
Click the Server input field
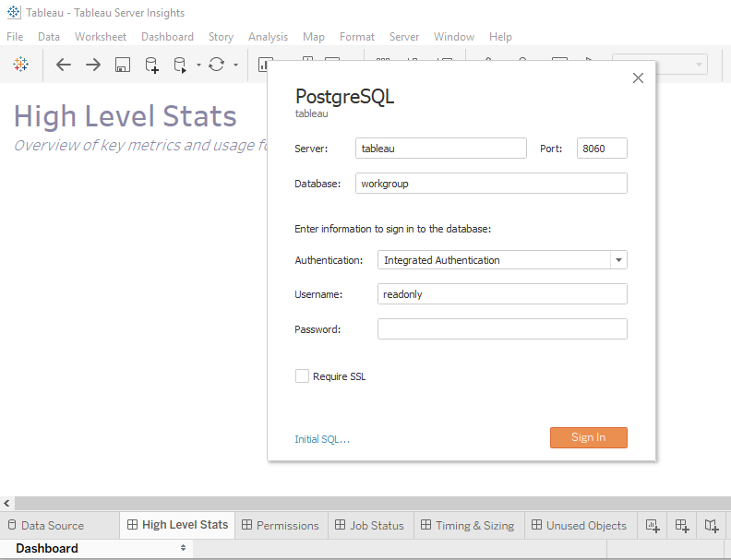pos(441,149)
